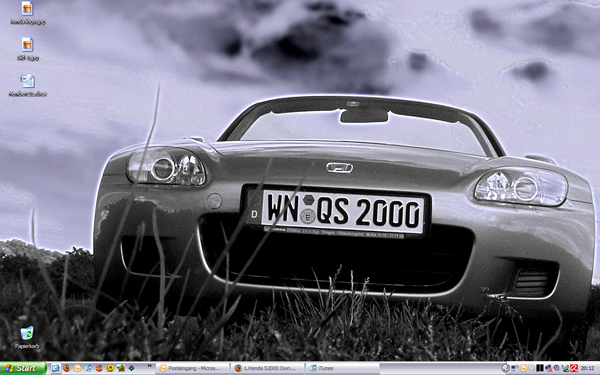Switch to iTunes taskbar window

tap(342, 368)
